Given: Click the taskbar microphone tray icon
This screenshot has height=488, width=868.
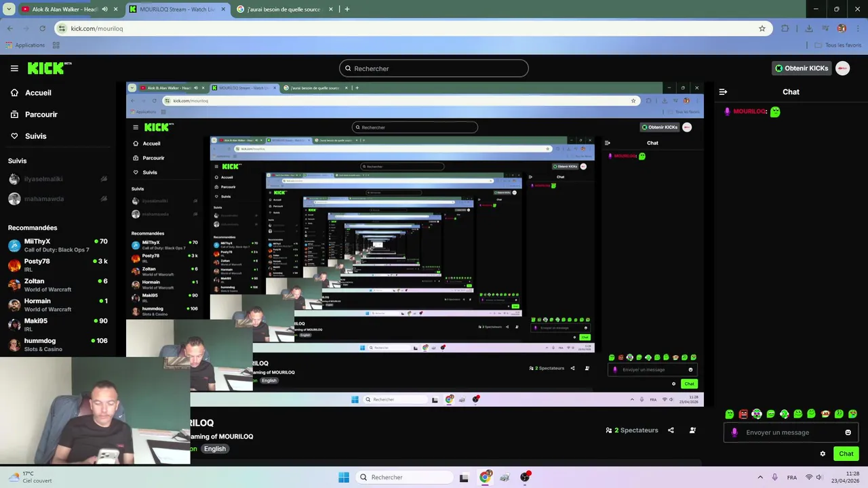Looking at the screenshot, I should [x=774, y=477].
